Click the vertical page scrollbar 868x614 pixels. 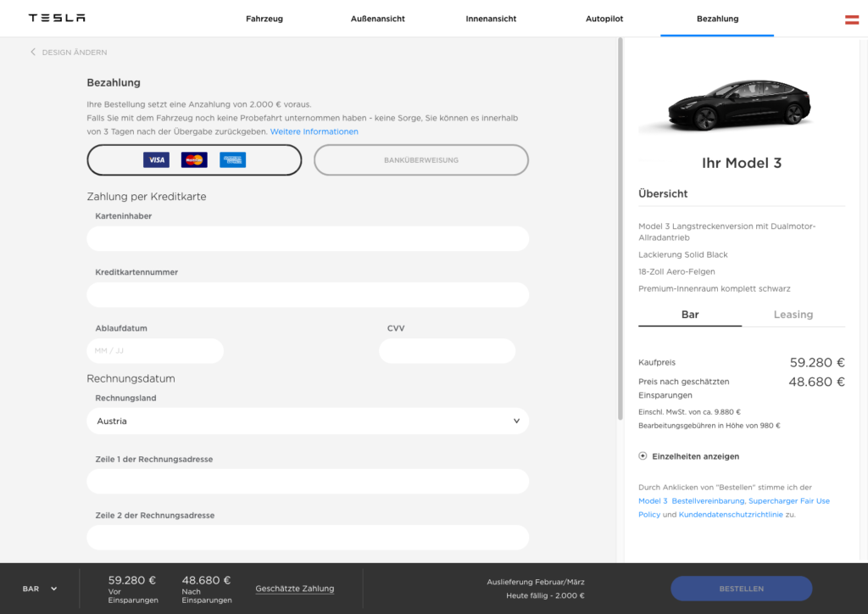(x=620, y=229)
